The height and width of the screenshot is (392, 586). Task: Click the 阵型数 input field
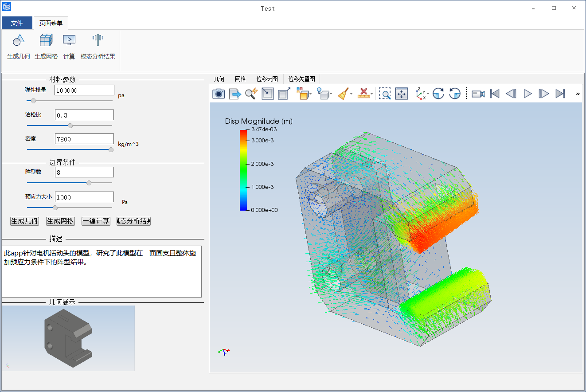(x=84, y=172)
